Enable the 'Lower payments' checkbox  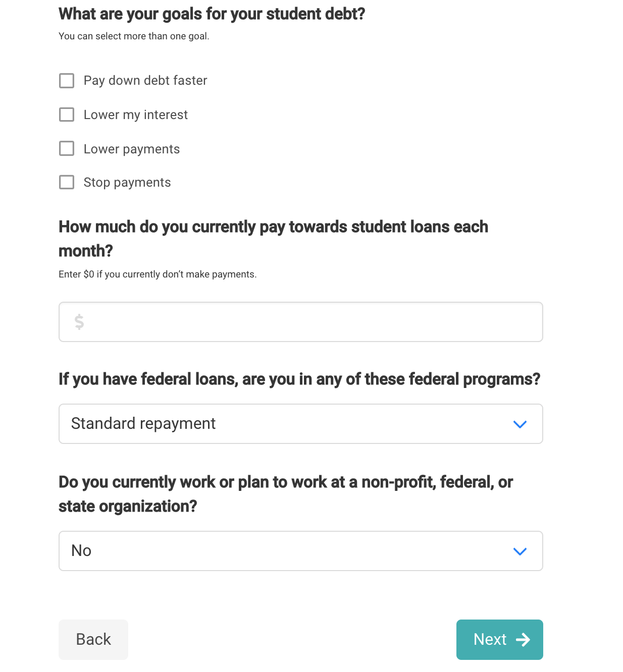[67, 148]
